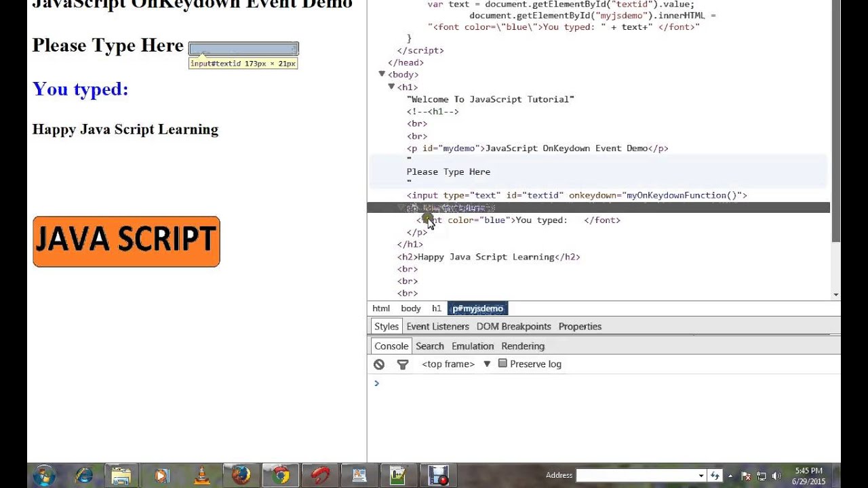This screenshot has width=868, height=488.
Task: Launch Internet Explorer from taskbar
Action: click(x=84, y=475)
